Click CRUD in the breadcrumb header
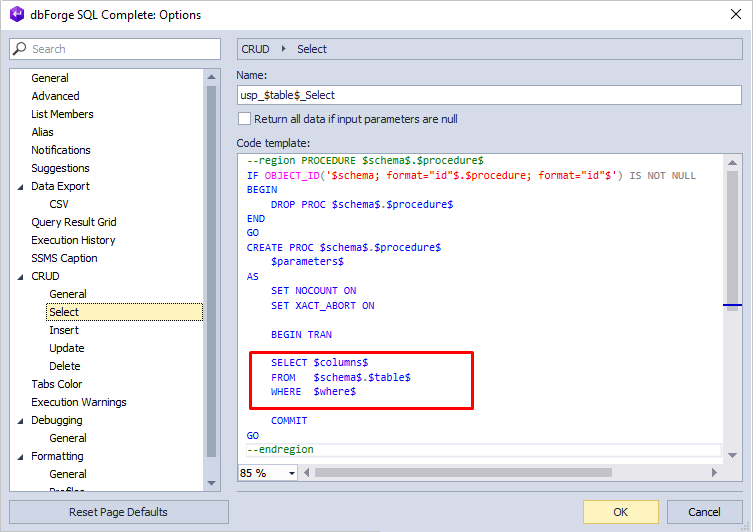Screen dimensions: 753x532 255,49
